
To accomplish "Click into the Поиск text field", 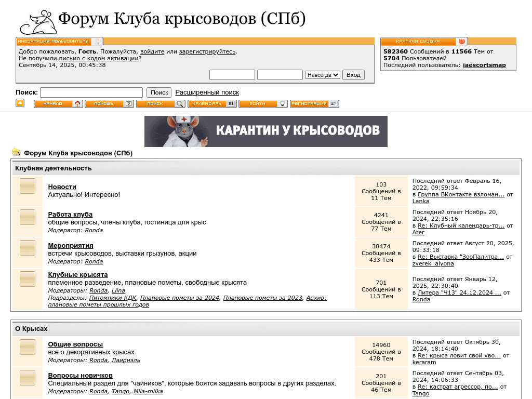I will coord(91,92).
